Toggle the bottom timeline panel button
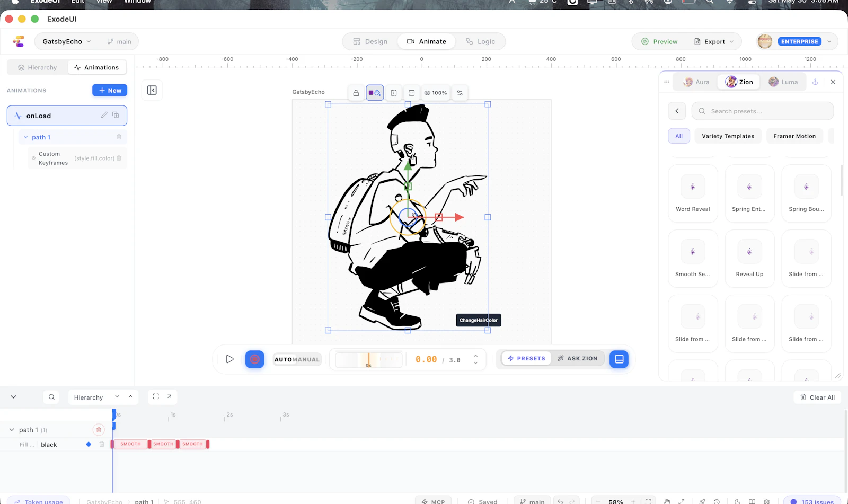The width and height of the screenshot is (848, 504). (619, 359)
